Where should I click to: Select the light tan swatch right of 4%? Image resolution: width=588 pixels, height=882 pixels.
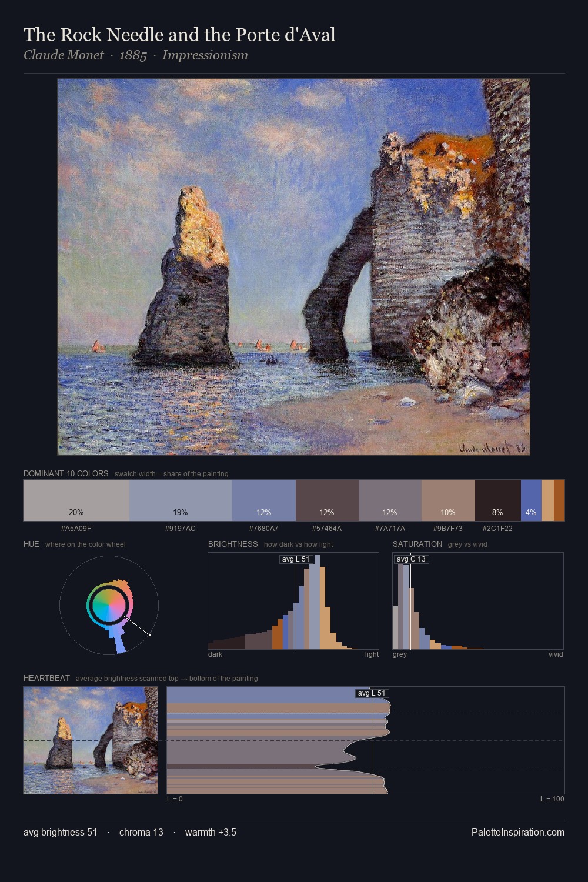[547, 500]
